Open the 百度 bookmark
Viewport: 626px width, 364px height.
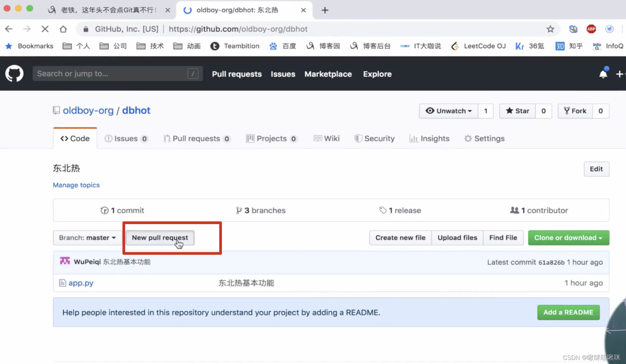[283, 46]
